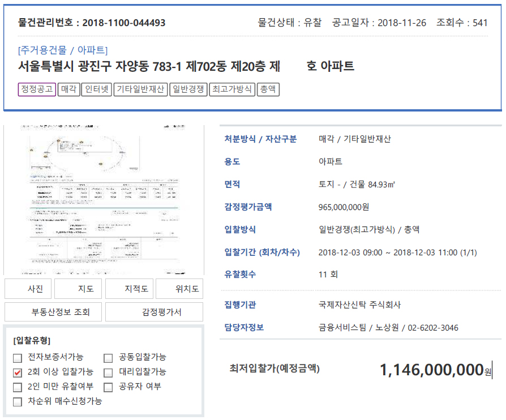
Task: Click the 기타일반재산 tag badge
Action: tap(140, 89)
